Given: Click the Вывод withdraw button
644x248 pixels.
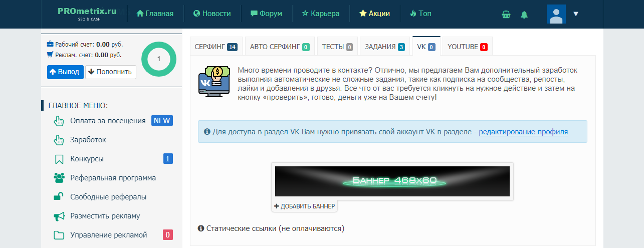Looking at the screenshot, I should pyautogui.click(x=65, y=72).
